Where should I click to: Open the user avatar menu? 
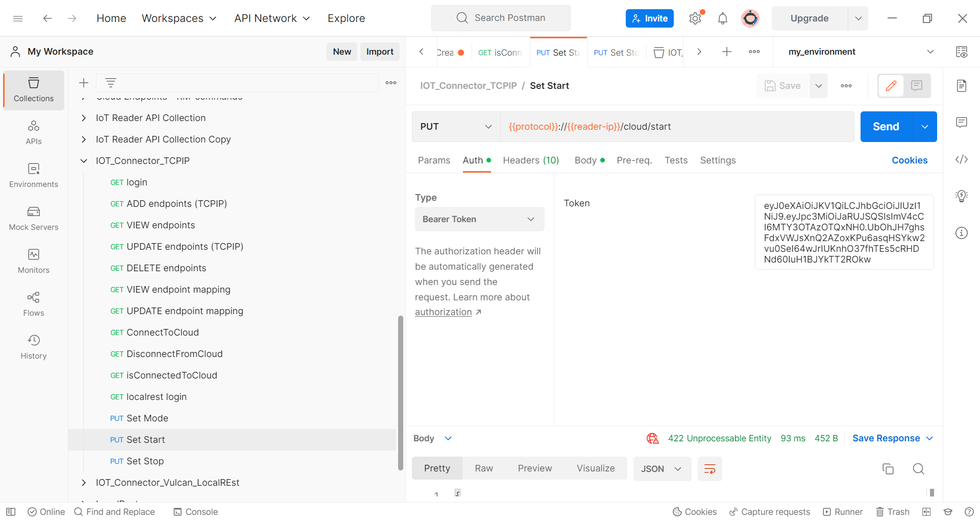[x=750, y=18]
